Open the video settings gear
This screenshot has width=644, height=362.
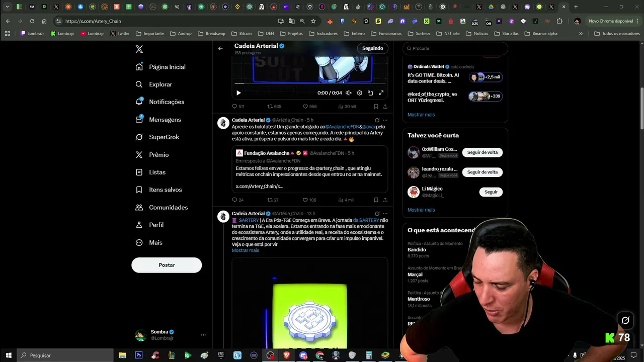359,93
